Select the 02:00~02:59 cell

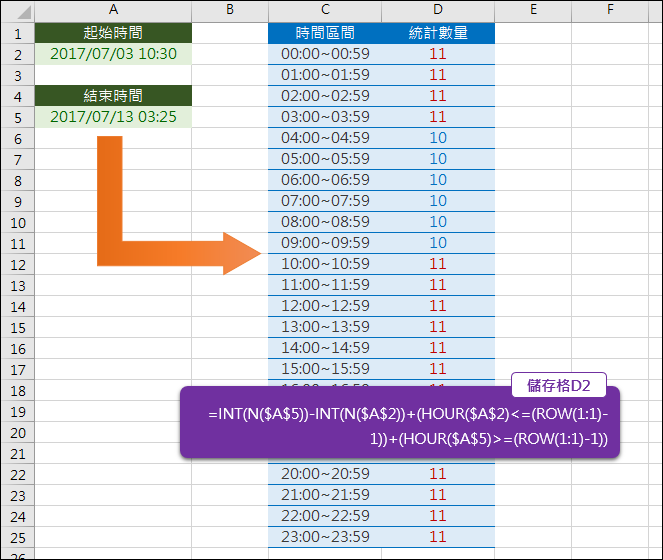tap(325, 96)
